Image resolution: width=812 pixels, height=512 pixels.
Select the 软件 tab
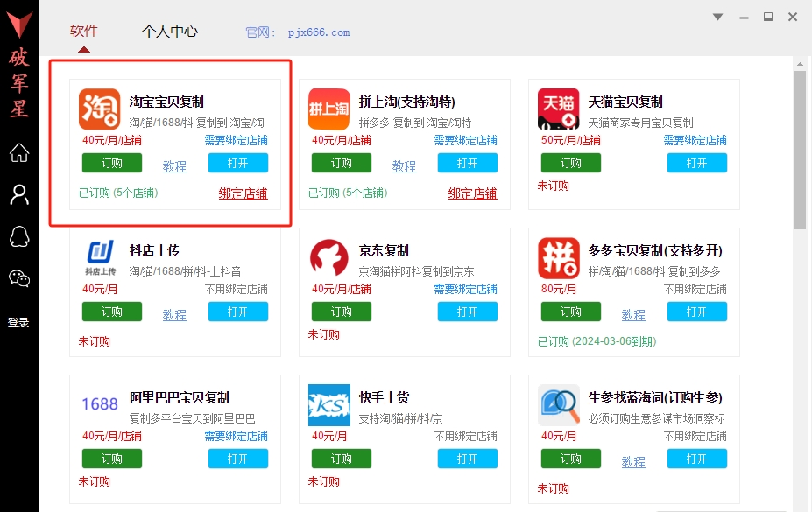(84, 32)
